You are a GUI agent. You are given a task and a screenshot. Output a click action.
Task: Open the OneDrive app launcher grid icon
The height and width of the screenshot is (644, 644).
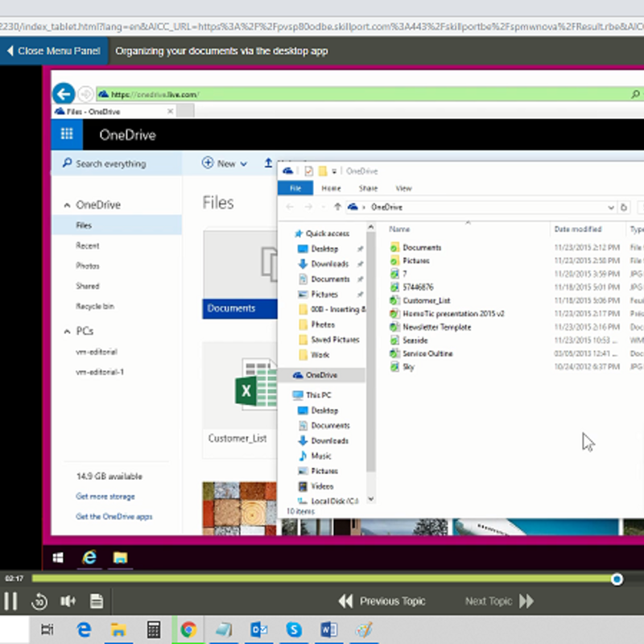(67, 134)
